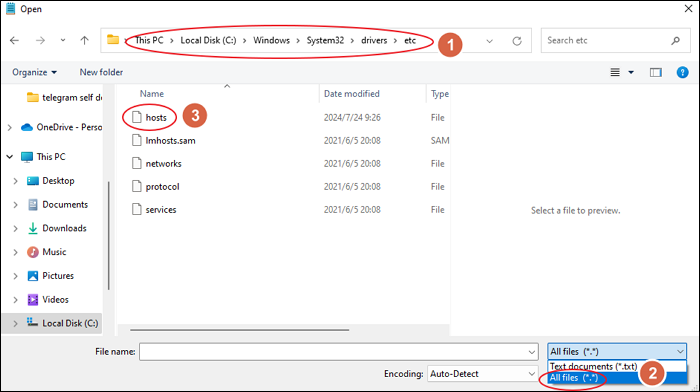Select the services file
The width and height of the screenshot is (700, 392).
(161, 209)
